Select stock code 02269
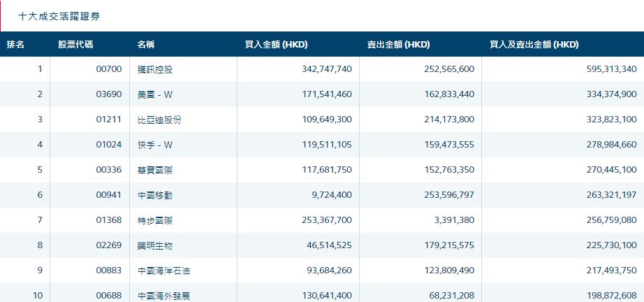 coord(109,245)
